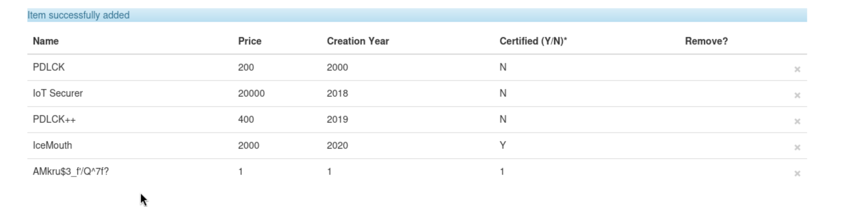Click the IceMouth item name
This screenshot has height=207, width=868.
(52, 145)
